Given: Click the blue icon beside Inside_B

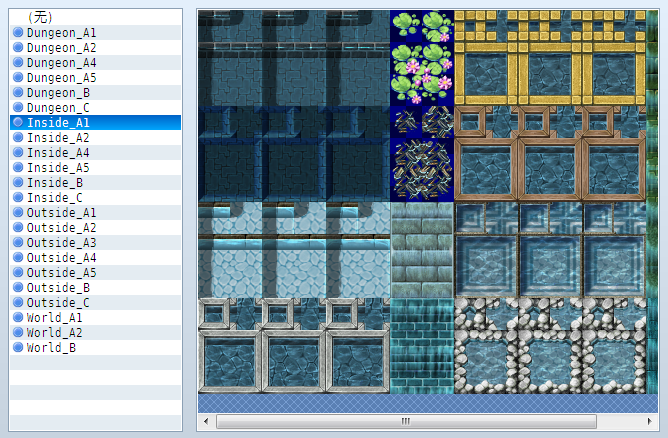Looking at the screenshot, I should (18, 182).
